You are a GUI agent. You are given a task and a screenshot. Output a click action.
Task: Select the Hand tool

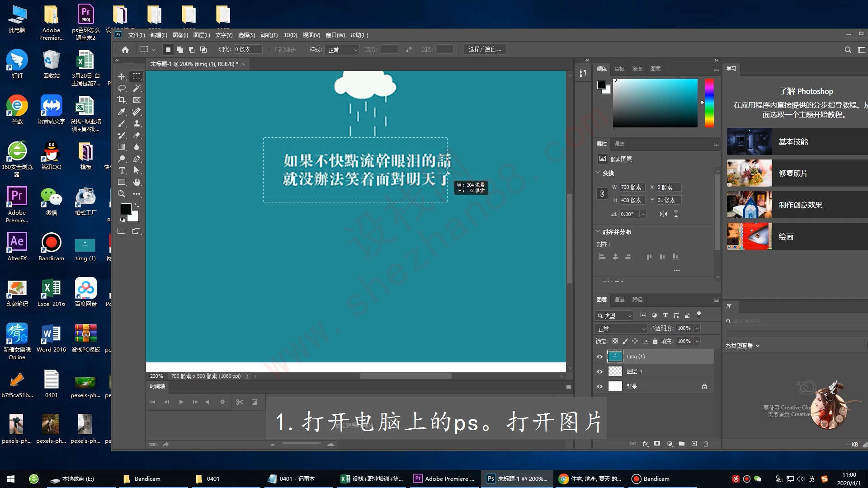point(137,182)
